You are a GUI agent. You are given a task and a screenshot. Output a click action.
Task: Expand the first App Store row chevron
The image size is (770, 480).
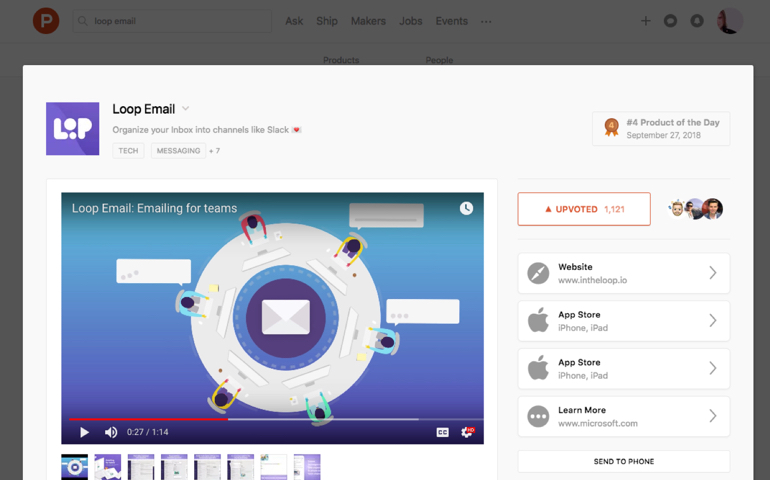coord(713,321)
